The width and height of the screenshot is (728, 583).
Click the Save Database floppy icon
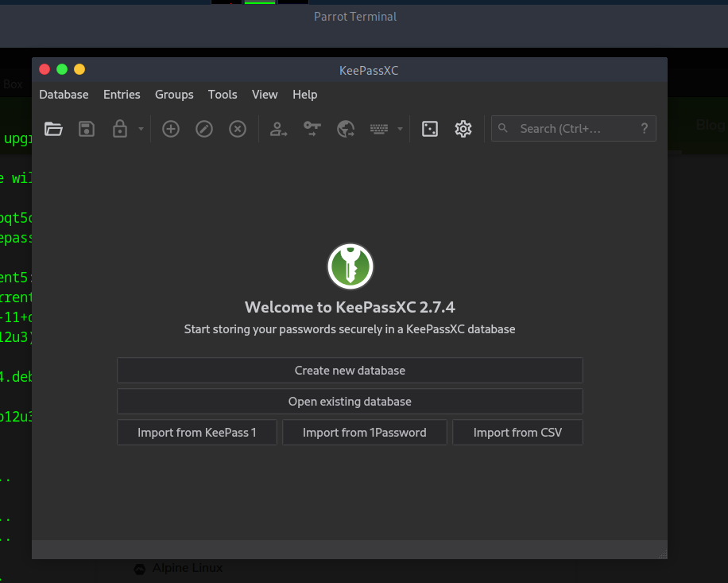pyautogui.click(x=87, y=129)
